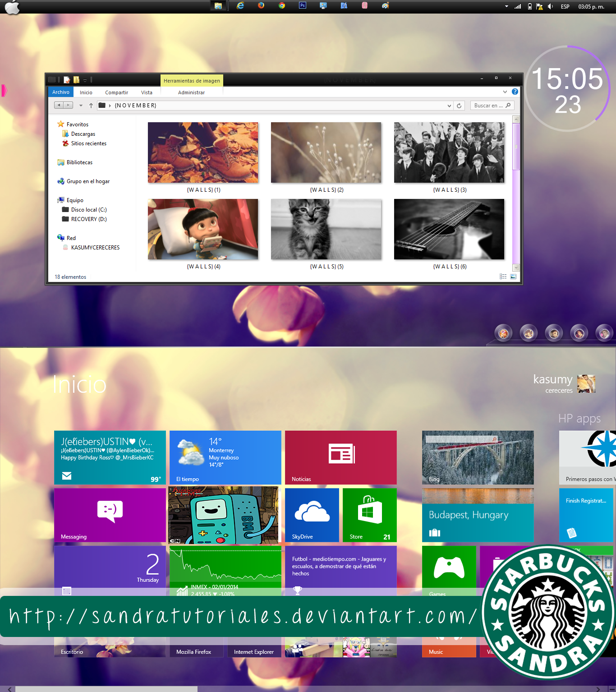Select Favoritos in navigation pane
Screen dimensions: 616x692
click(78, 125)
